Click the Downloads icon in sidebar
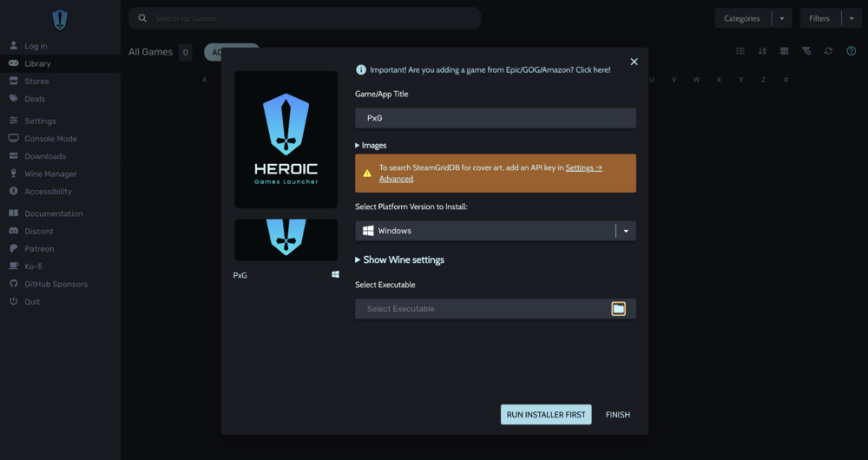This screenshot has height=460, width=868. tap(13, 156)
